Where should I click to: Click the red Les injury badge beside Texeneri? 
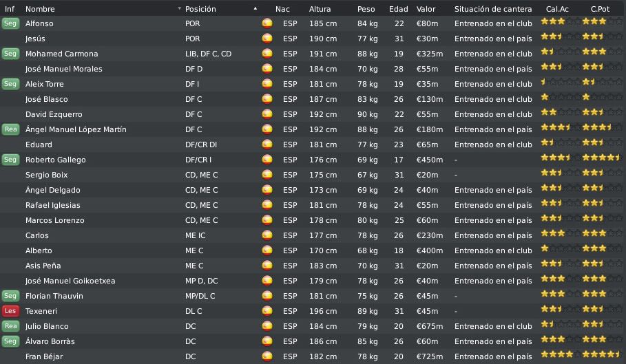pos(10,311)
